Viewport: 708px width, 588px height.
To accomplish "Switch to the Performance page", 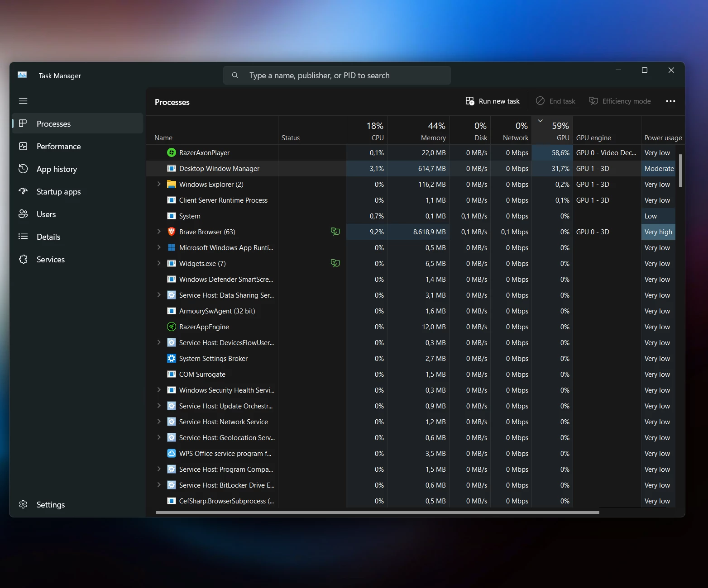I will tap(77, 146).
